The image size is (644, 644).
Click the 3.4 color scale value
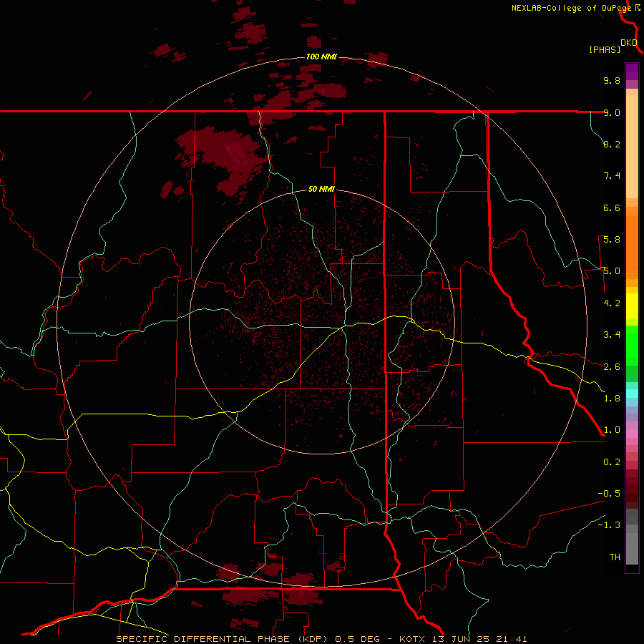(x=612, y=335)
